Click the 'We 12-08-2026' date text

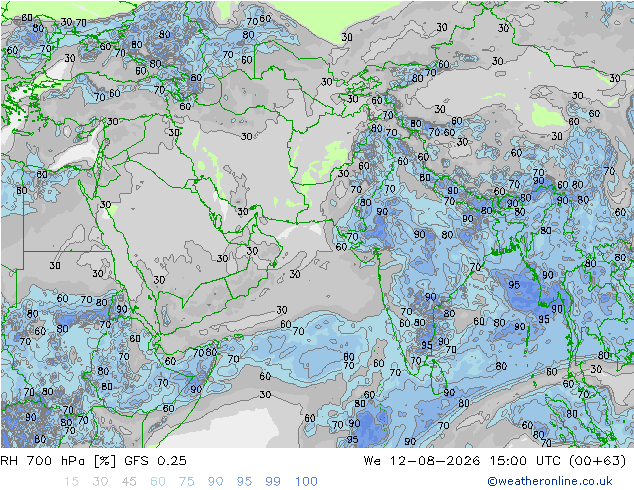(422, 461)
